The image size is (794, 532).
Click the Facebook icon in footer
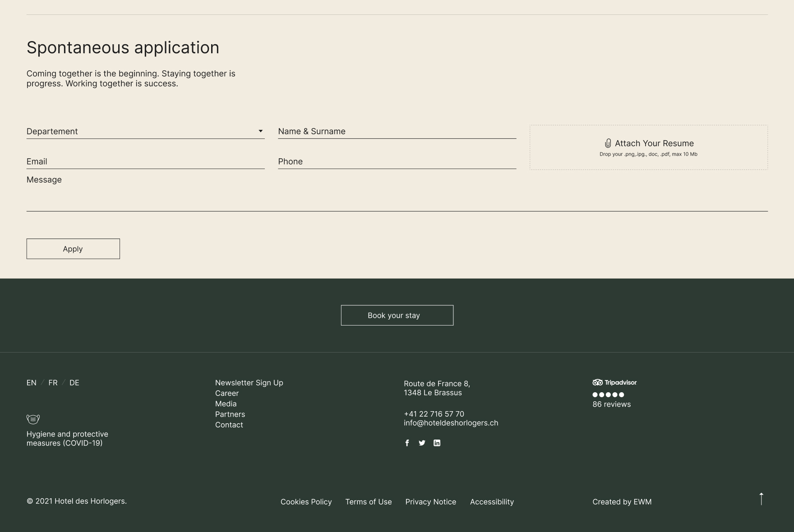pyautogui.click(x=407, y=443)
